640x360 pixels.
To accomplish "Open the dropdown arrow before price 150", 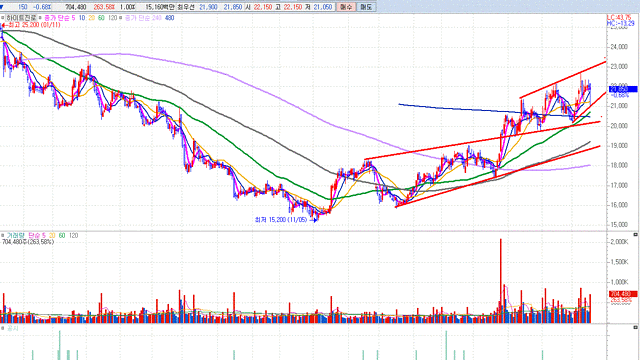I will click(x=2, y=7).
